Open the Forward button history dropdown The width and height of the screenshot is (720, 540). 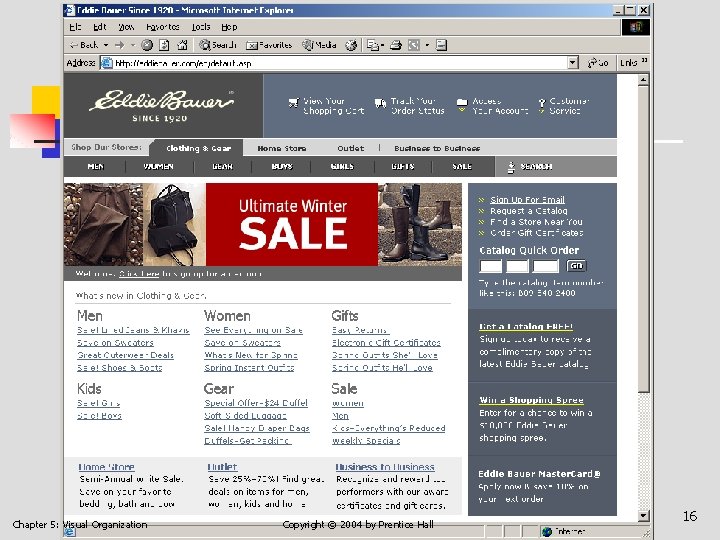133,45
